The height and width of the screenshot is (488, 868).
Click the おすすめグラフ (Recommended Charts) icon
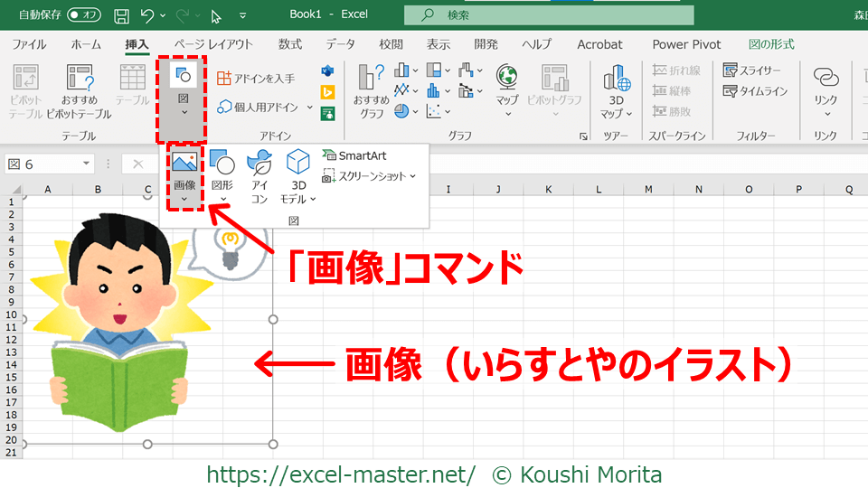[x=372, y=90]
